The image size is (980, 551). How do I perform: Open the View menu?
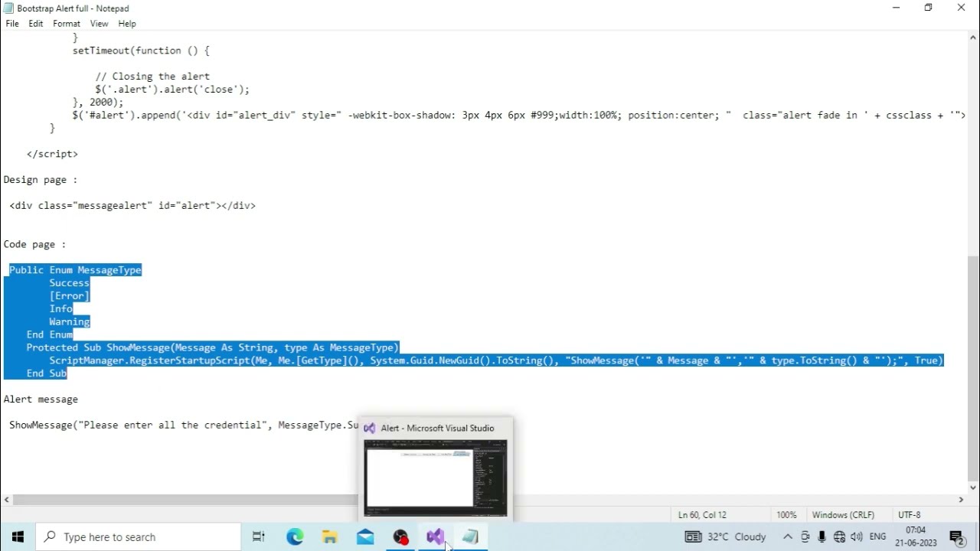[99, 24]
